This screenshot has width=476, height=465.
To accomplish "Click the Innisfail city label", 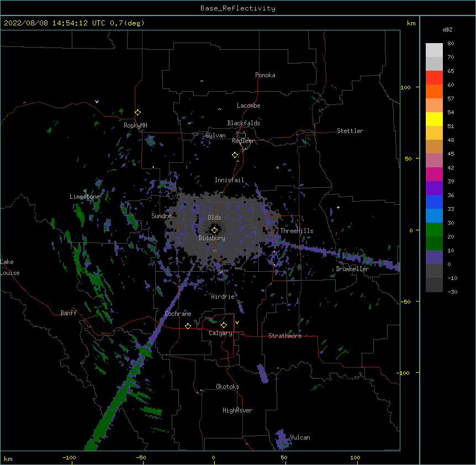I will (x=229, y=180).
